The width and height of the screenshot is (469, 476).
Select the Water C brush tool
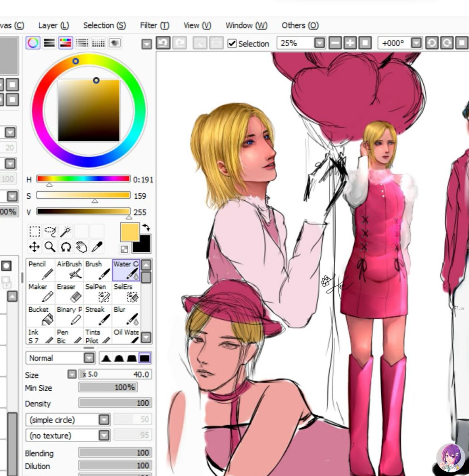pyautogui.click(x=126, y=270)
